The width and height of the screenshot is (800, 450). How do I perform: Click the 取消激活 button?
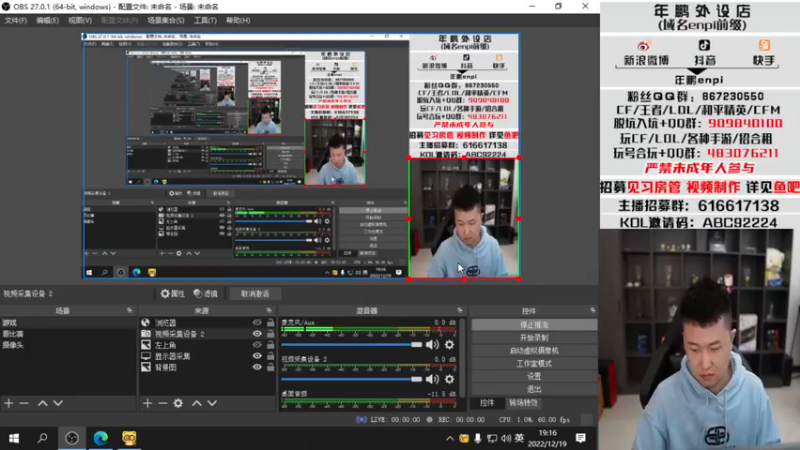pos(255,293)
